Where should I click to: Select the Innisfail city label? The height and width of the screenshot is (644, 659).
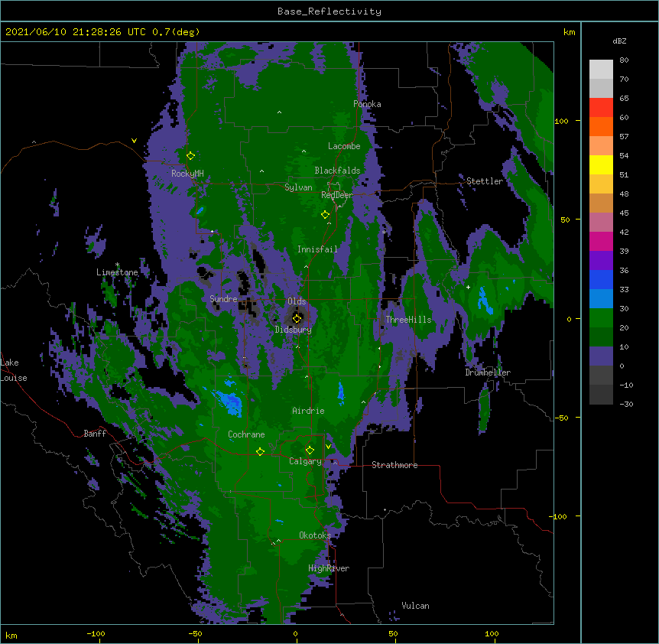[x=317, y=249]
